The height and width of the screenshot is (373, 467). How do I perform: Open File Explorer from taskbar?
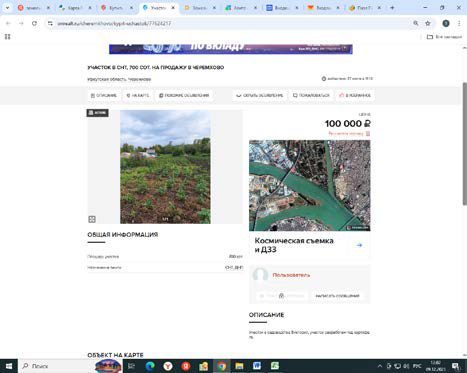[239, 366]
